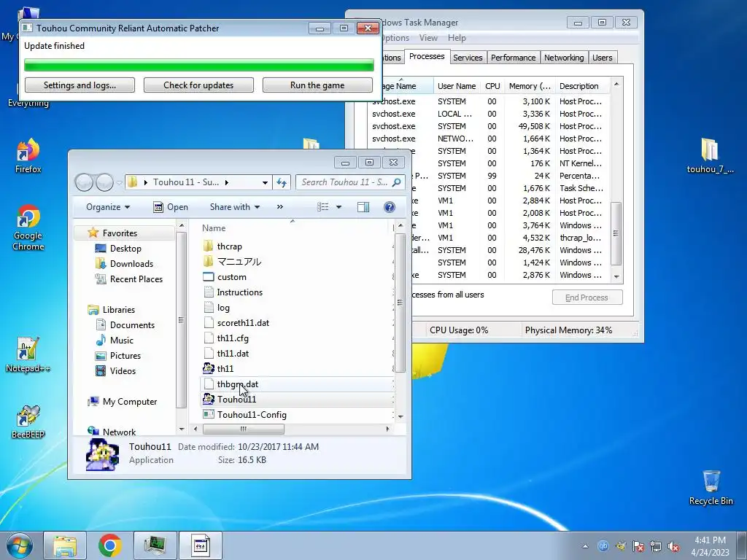Change the Explorer view icon
The width and height of the screenshot is (747, 560).
point(323,206)
